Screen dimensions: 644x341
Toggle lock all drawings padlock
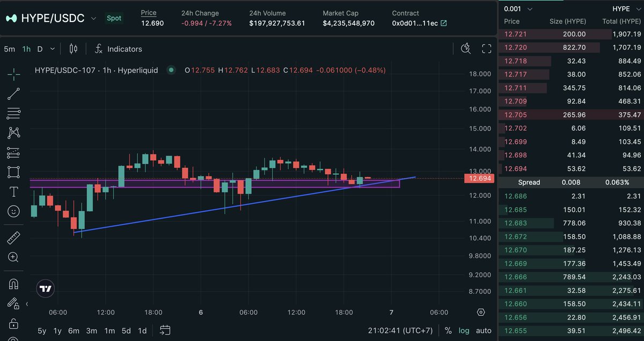tap(14, 324)
